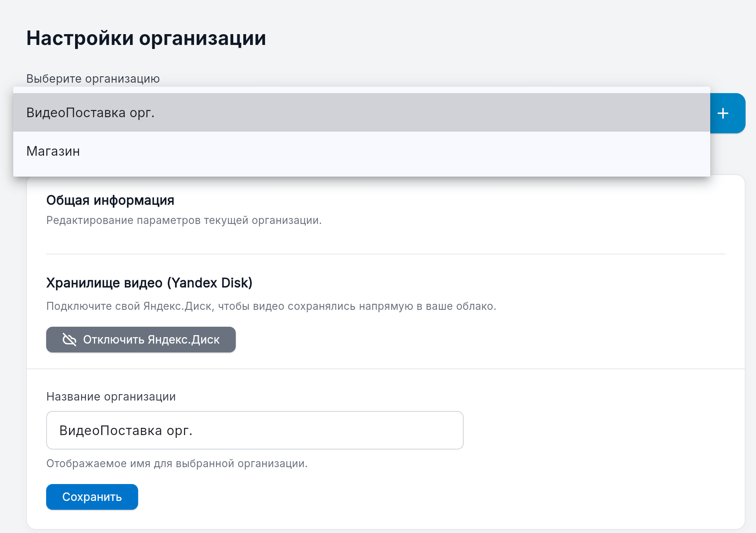Click the crossed-out cloud icon
Screen dimensions: 756x533
click(69, 340)
